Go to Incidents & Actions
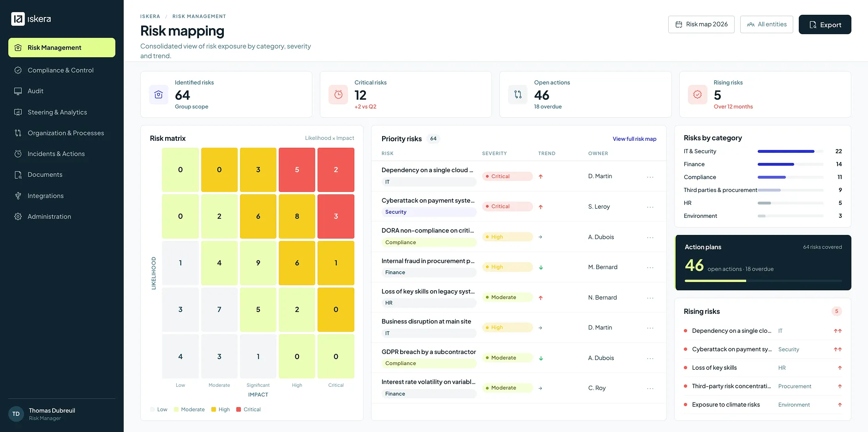This screenshot has width=868, height=432. point(62,154)
